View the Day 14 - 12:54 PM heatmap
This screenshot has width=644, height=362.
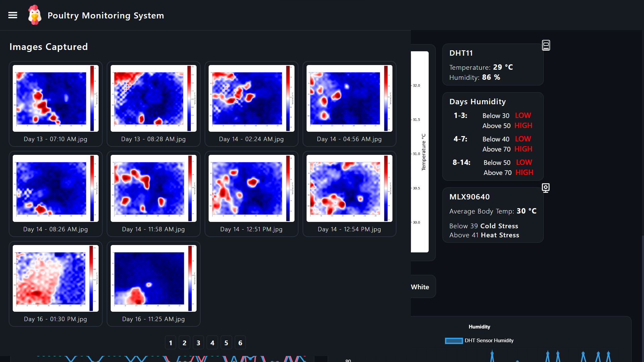point(349,188)
